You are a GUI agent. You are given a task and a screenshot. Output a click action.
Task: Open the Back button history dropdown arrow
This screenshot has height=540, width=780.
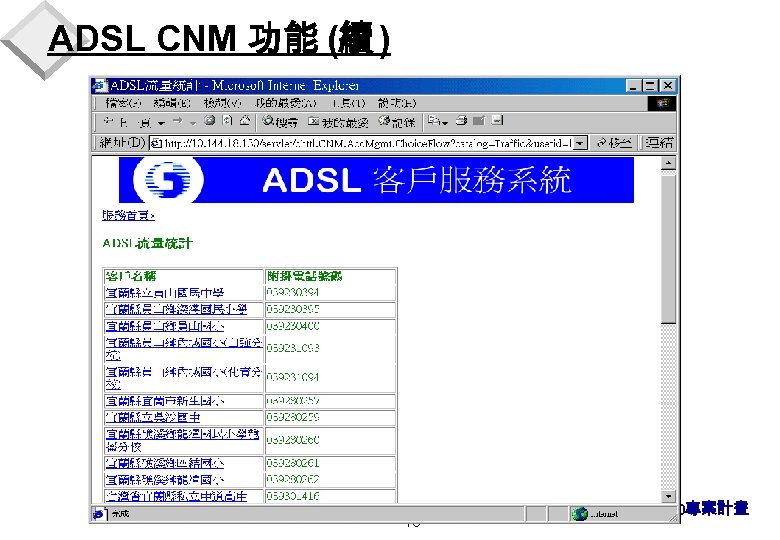tap(161, 122)
